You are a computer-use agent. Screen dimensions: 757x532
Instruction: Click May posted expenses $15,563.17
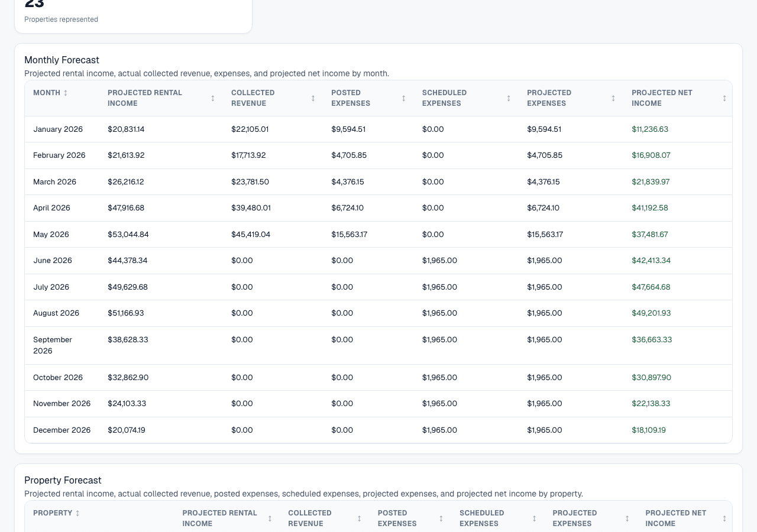(x=350, y=235)
